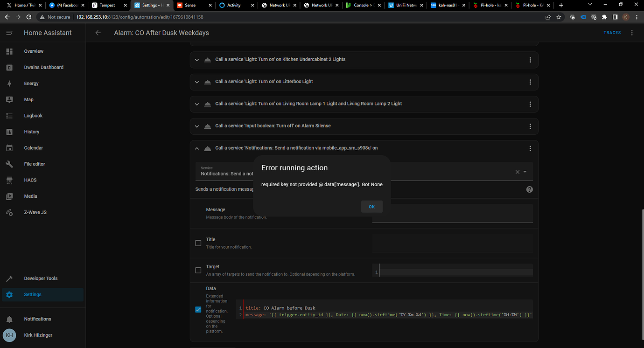The width and height of the screenshot is (644, 348).
Task: Open HACS from the sidebar
Action: click(30, 180)
